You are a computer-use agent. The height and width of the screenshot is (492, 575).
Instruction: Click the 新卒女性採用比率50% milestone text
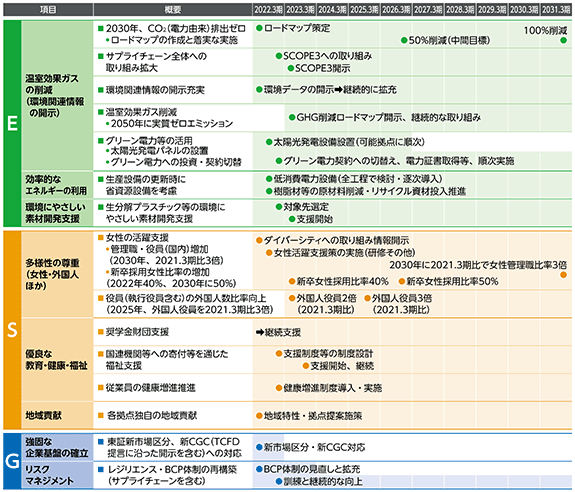click(x=452, y=282)
